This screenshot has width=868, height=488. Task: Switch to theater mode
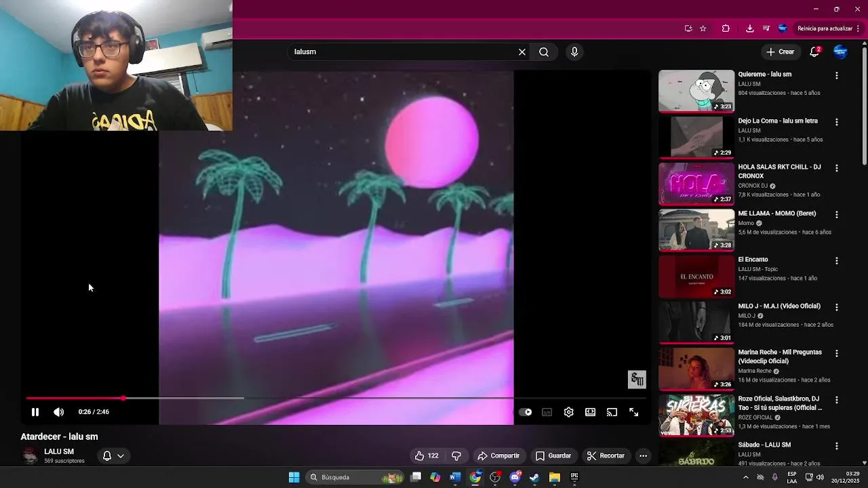(x=591, y=412)
